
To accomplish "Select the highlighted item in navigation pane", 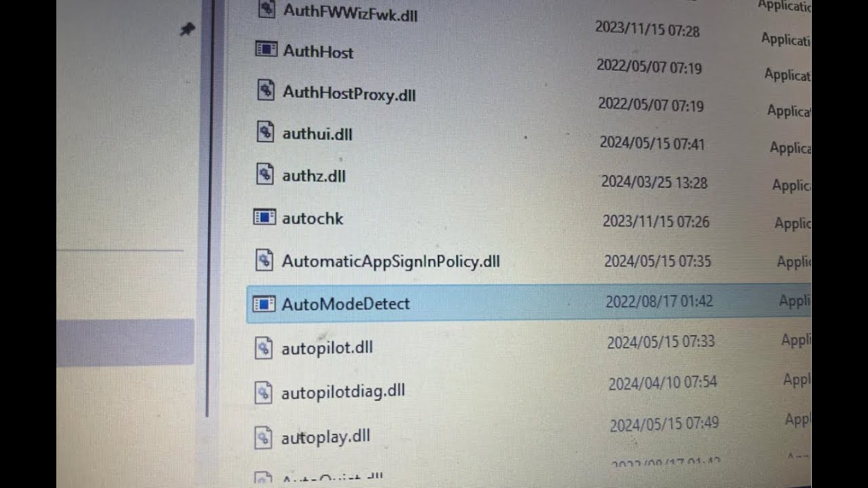I will coord(125,343).
